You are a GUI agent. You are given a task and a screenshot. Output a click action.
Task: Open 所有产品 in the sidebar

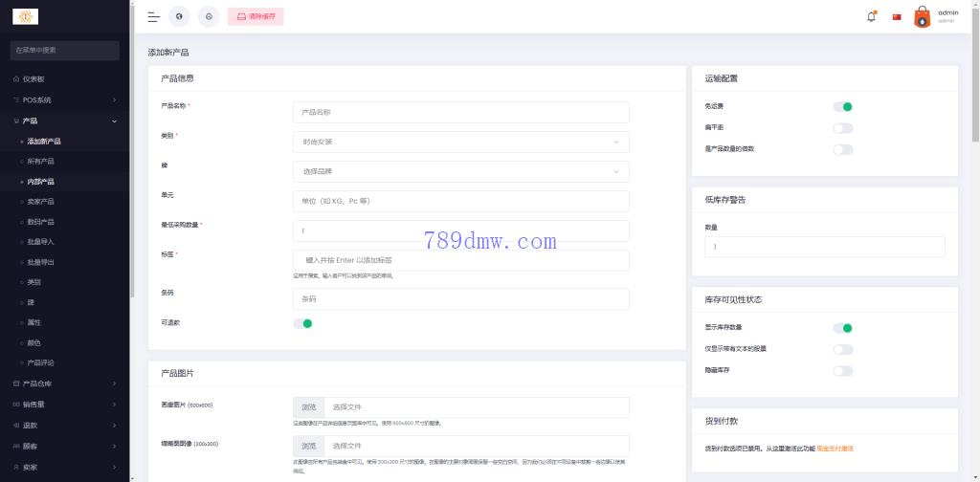pyautogui.click(x=41, y=161)
